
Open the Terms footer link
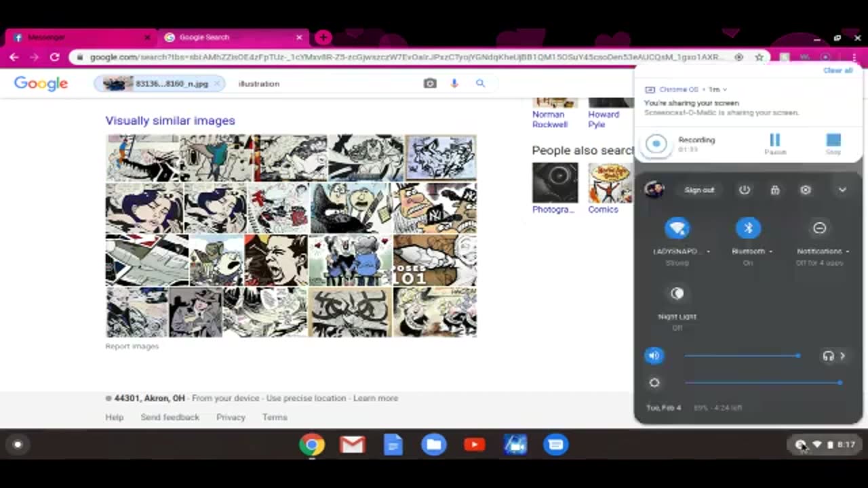[x=275, y=418]
